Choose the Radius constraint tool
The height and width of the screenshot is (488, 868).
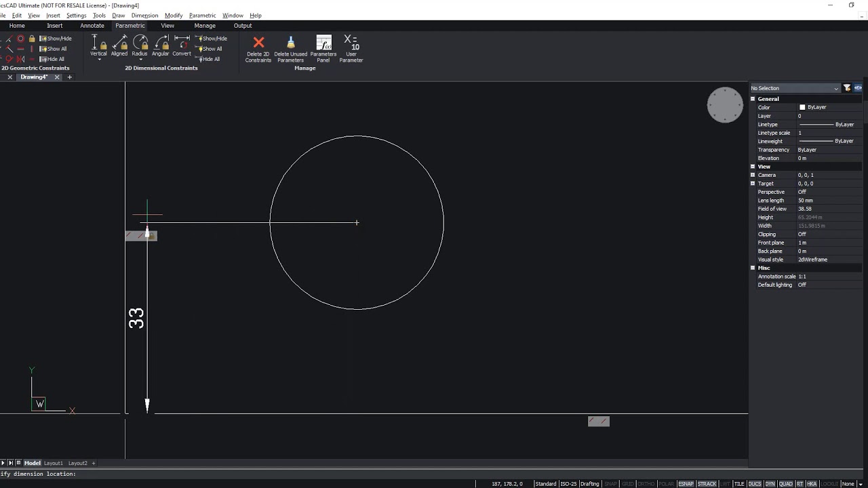(x=140, y=45)
